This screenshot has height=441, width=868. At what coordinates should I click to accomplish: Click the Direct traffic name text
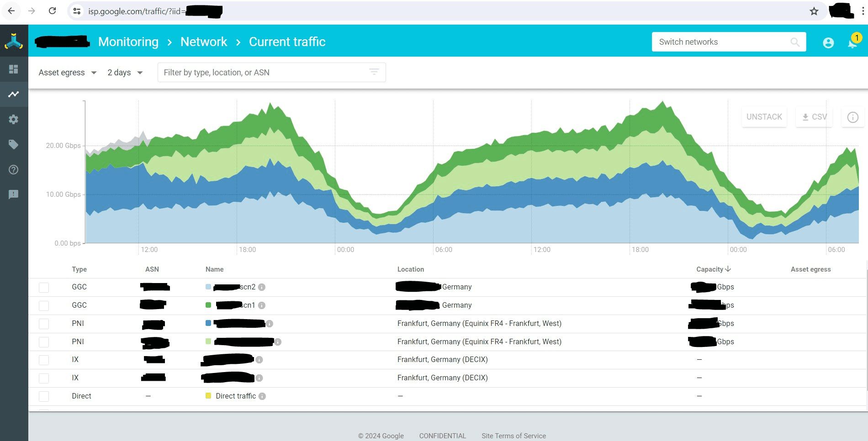[x=236, y=396]
